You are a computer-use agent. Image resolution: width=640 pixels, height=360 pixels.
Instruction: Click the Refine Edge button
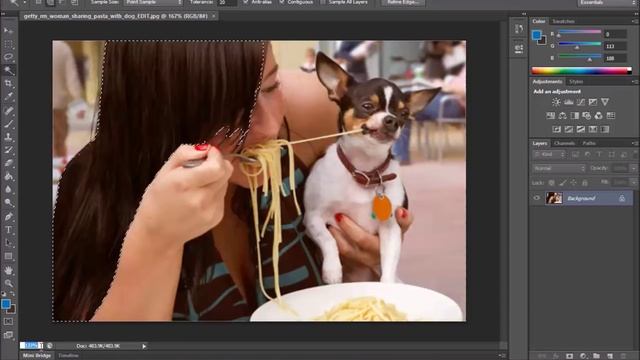pos(402,2)
